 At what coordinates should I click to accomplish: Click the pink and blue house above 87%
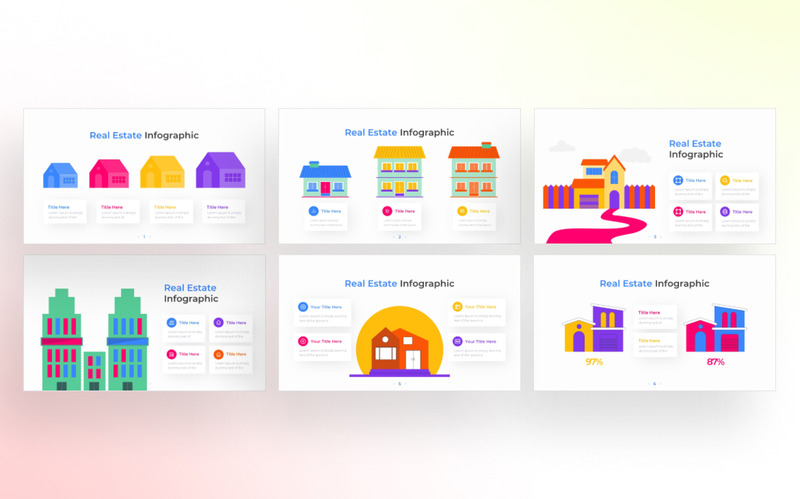(715, 328)
